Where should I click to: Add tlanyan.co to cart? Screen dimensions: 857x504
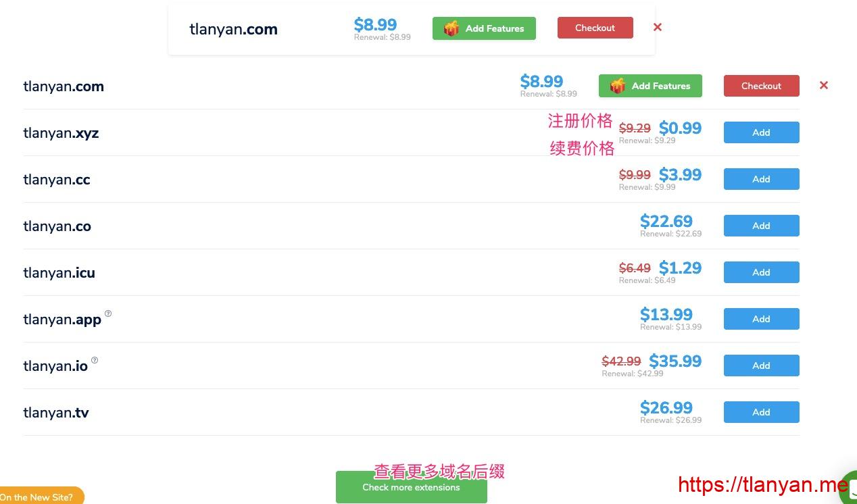[x=761, y=226]
